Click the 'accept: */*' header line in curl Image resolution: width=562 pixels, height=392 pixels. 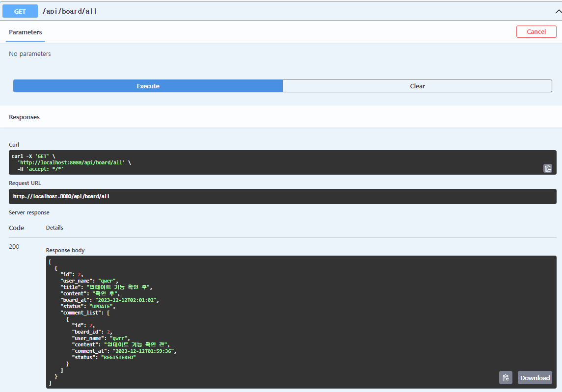(x=41, y=169)
